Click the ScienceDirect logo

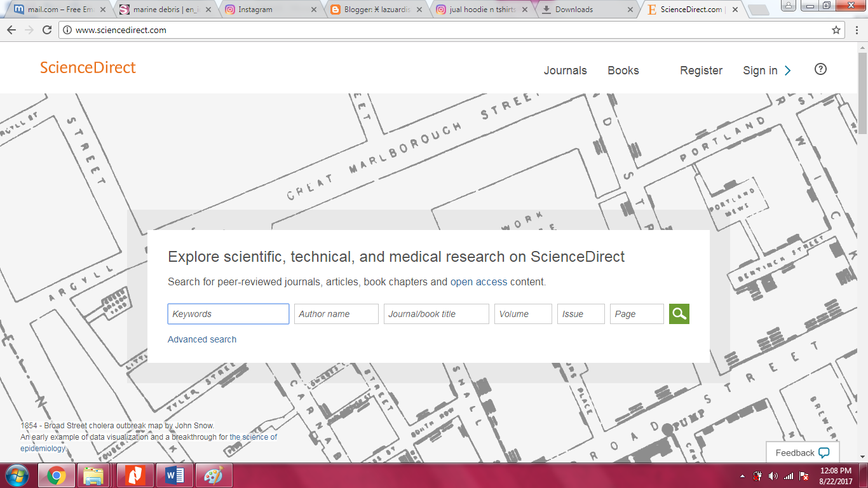(88, 68)
